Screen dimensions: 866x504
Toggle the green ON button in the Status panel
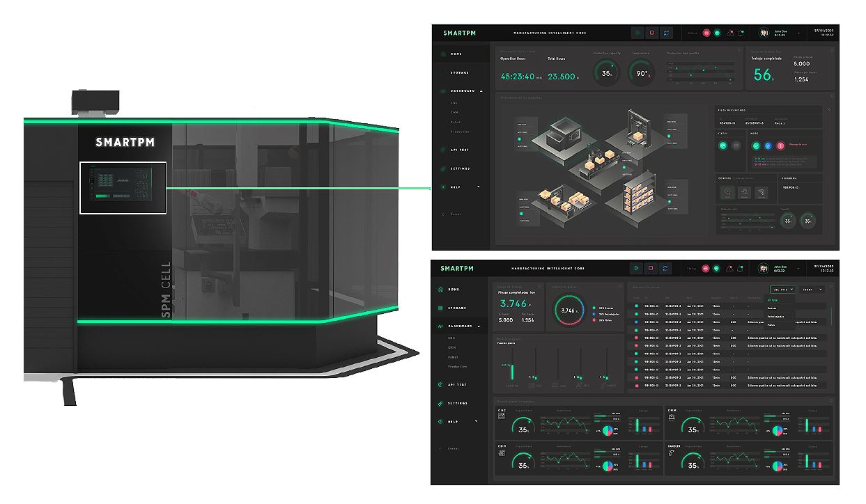(x=724, y=145)
